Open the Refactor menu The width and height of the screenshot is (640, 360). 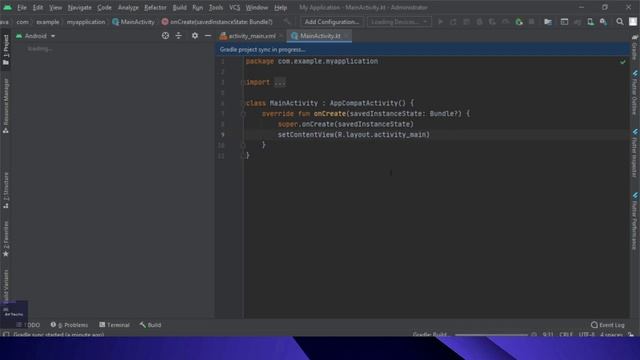click(155, 7)
